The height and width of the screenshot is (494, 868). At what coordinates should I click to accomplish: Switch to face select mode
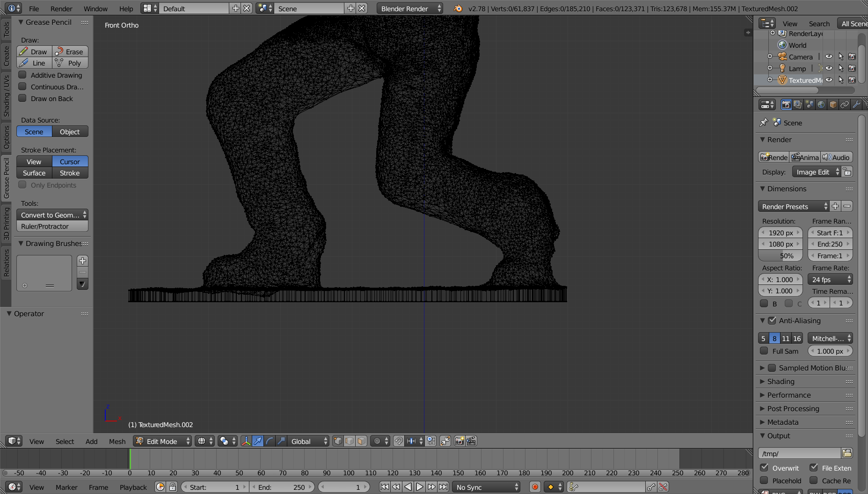tap(361, 441)
